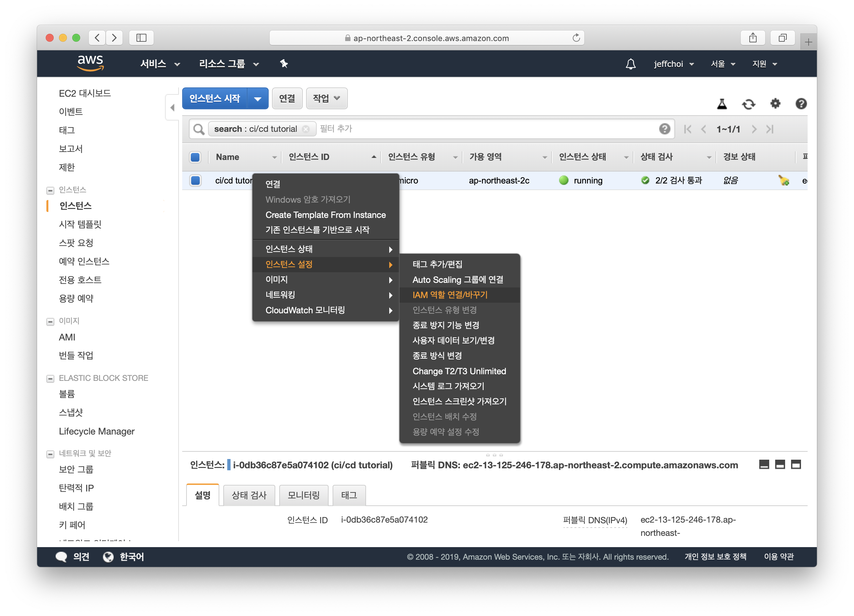Reload the page in Safari

[576, 38]
